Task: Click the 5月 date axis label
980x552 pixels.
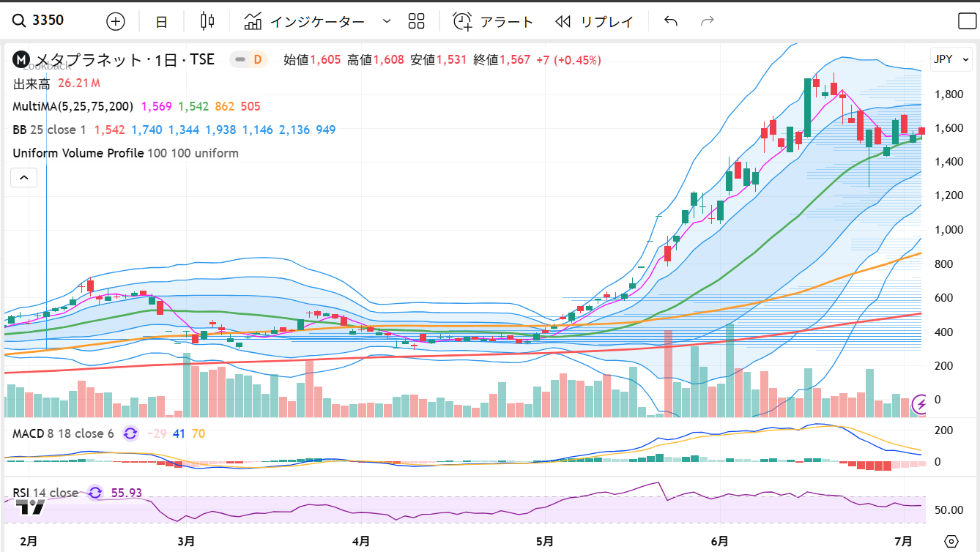Action: tap(544, 542)
